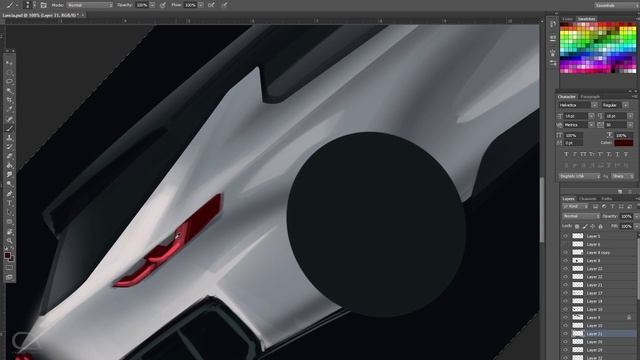
Task: Click the Layers panel Opacity field
Action: (x=626, y=216)
